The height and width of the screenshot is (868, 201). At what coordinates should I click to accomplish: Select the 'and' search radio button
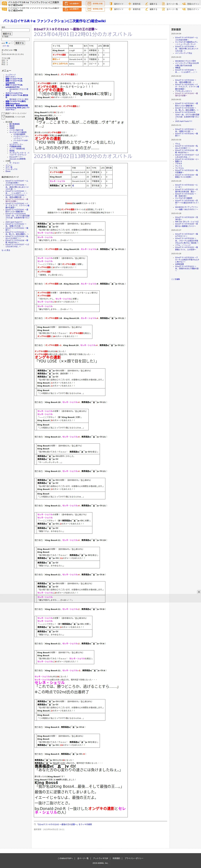7,43
